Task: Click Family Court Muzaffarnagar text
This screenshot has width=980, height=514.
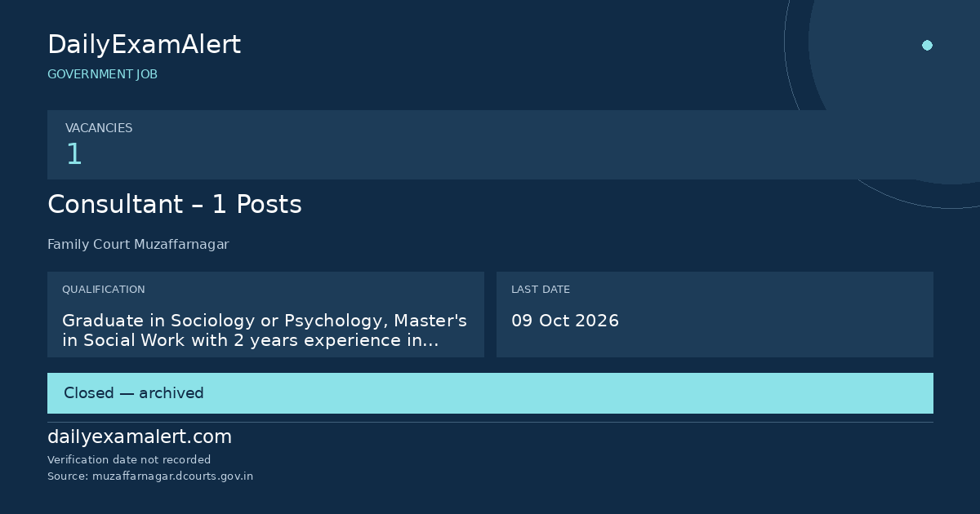Action: coord(138,245)
